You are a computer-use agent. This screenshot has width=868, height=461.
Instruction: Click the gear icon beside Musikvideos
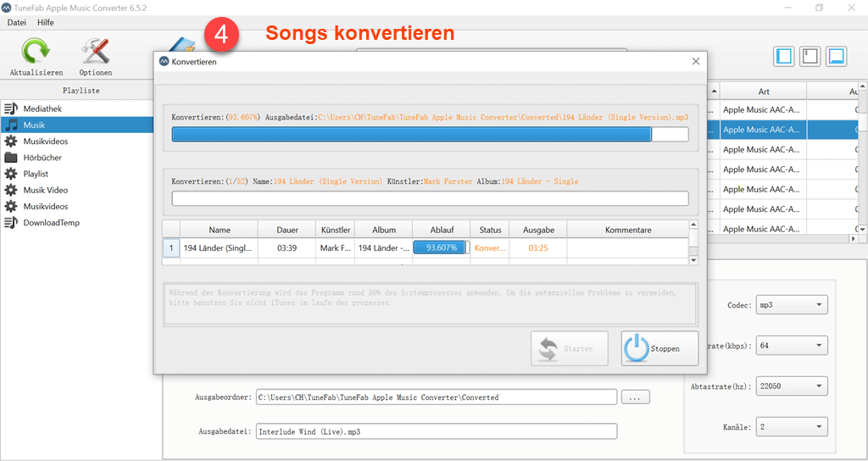[x=10, y=142]
